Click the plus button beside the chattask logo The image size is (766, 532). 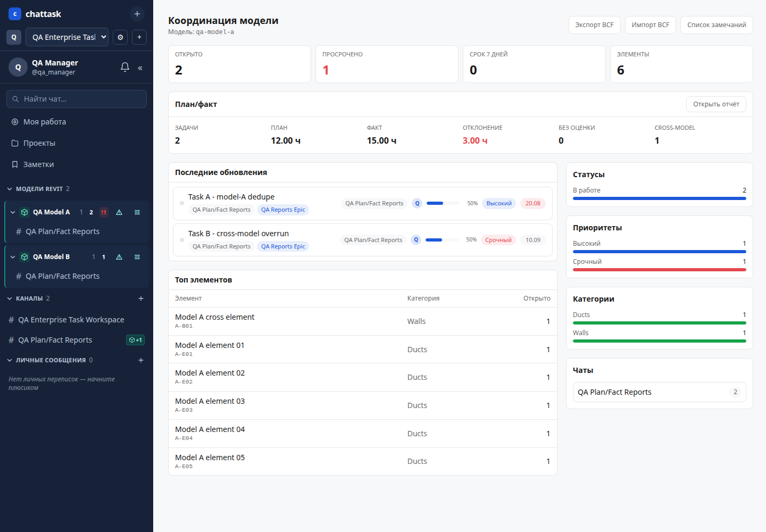pyautogui.click(x=137, y=14)
